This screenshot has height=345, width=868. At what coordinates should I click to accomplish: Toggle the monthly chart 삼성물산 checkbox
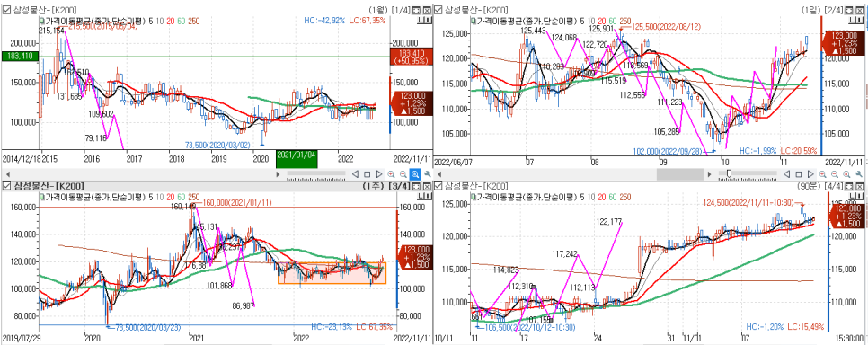pos(5,10)
